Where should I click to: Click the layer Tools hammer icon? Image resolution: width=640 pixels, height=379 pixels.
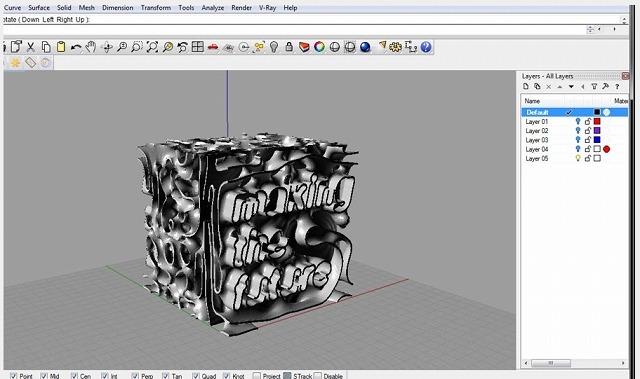click(605, 86)
